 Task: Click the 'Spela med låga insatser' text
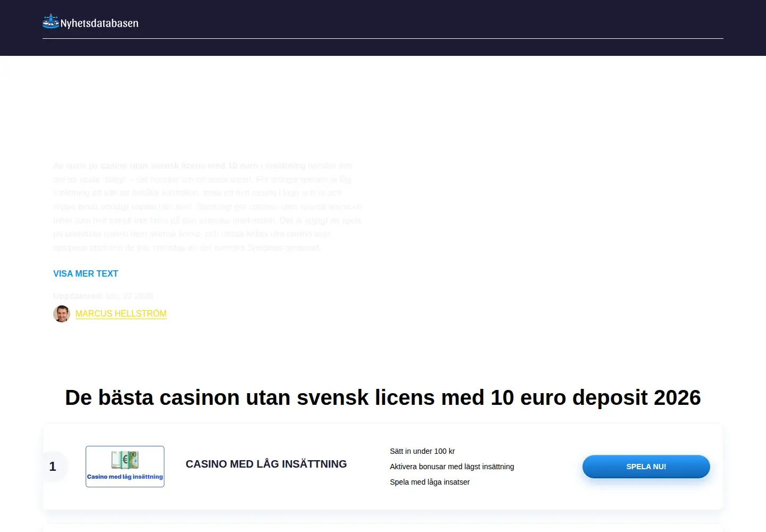[x=430, y=482]
